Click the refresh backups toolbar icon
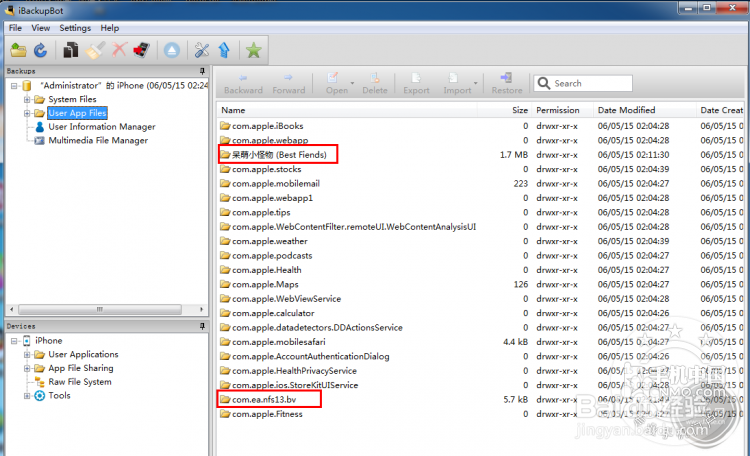750x456 pixels. [41, 50]
